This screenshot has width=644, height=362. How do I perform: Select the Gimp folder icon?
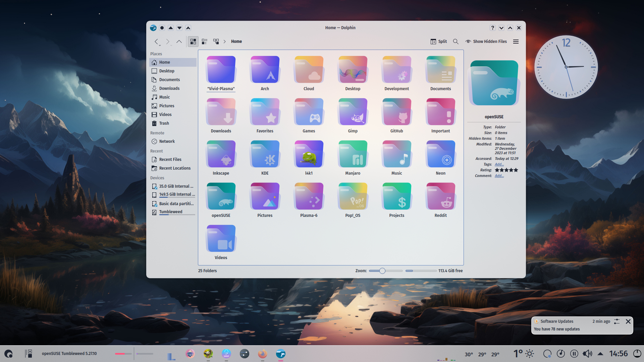click(353, 112)
